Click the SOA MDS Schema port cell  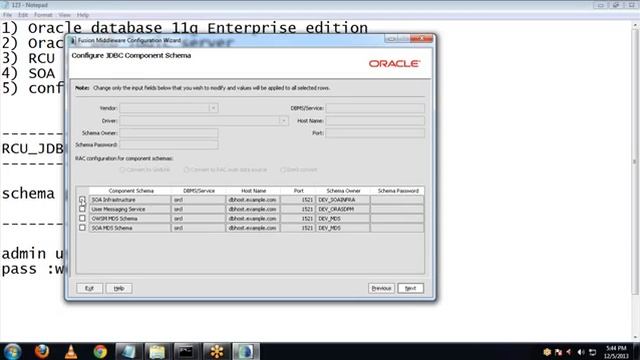click(x=298, y=228)
